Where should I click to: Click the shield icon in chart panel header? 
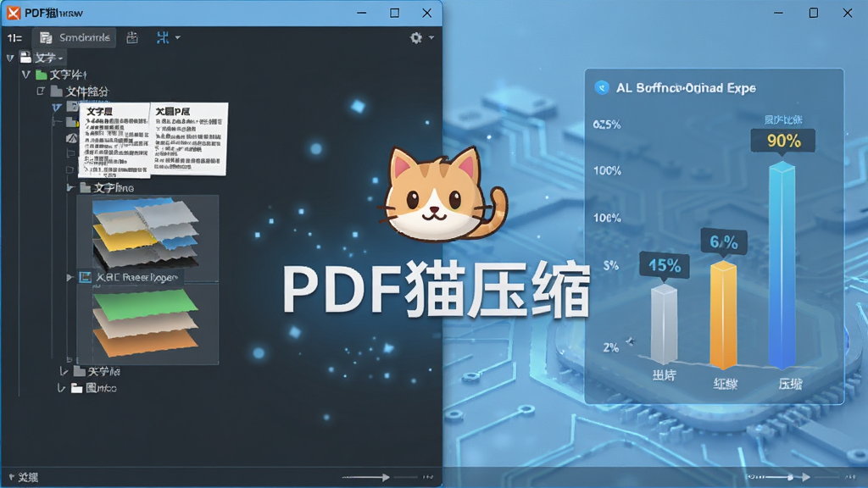point(602,87)
